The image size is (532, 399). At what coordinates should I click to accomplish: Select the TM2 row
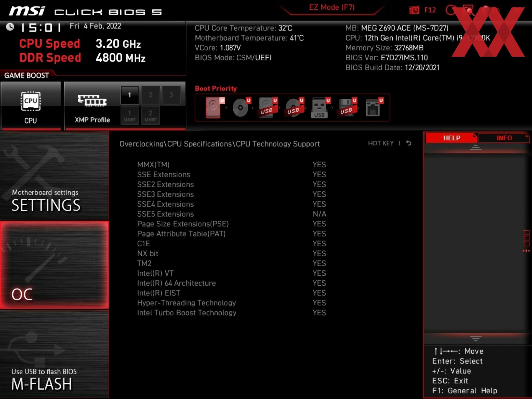click(x=232, y=264)
